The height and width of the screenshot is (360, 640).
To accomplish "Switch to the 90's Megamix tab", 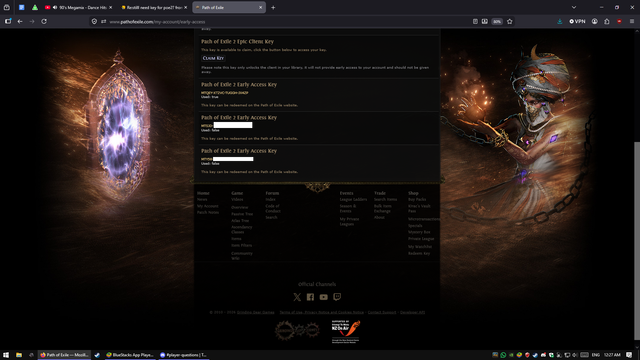I will point(78,7).
